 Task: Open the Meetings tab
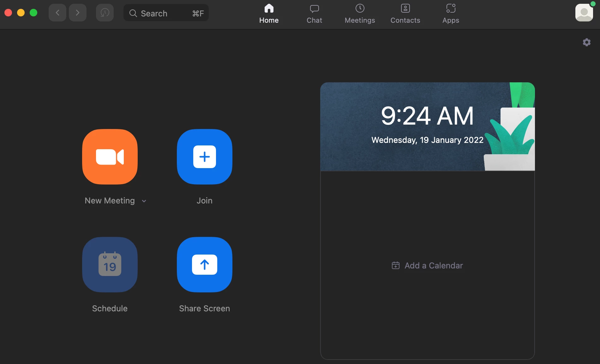pos(360,14)
